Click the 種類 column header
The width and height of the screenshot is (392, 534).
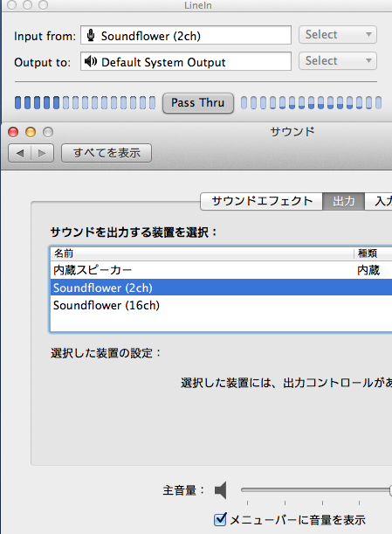374,253
